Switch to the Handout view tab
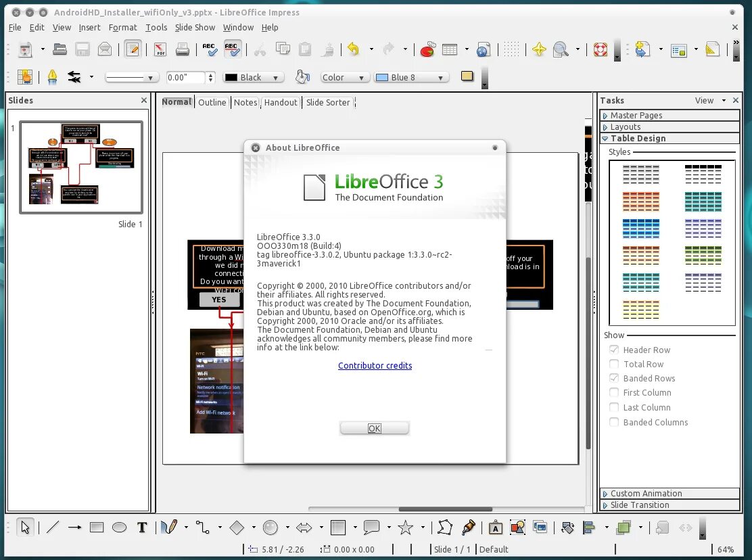Screen dimensions: 752x560 tap(281, 102)
